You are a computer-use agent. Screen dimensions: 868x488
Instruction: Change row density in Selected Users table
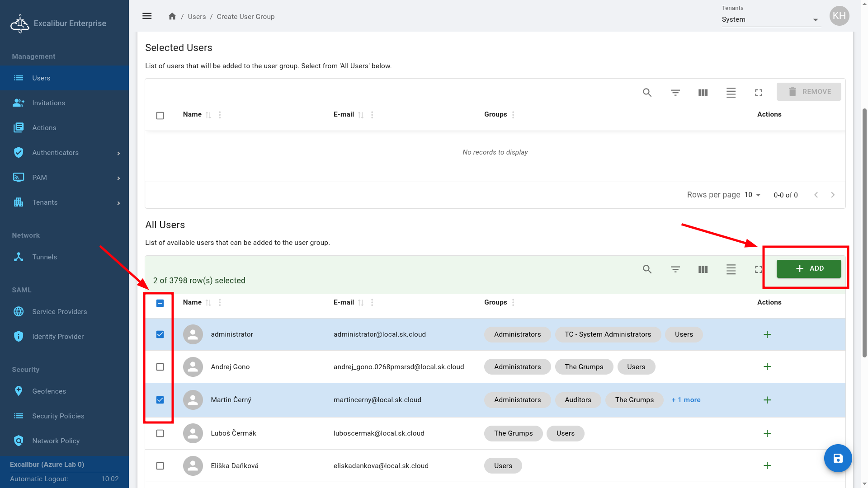pyautogui.click(x=731, y=93)
